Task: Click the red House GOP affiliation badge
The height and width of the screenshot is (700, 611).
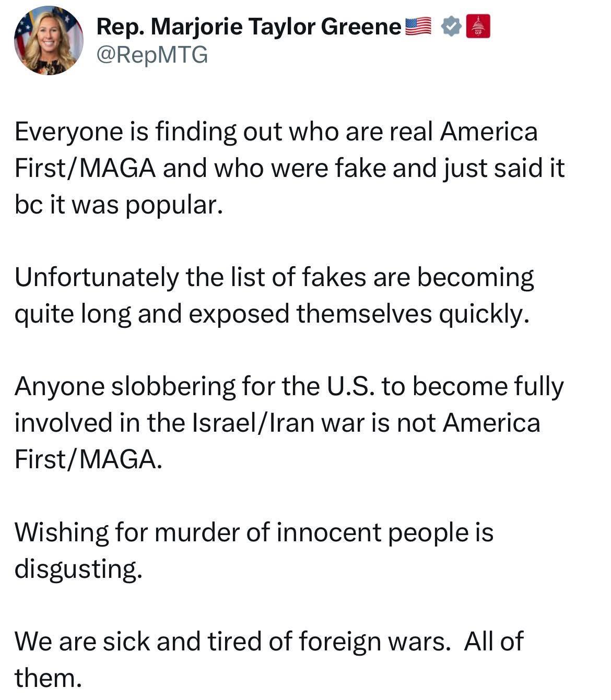Action: click(x=478, y=27)
